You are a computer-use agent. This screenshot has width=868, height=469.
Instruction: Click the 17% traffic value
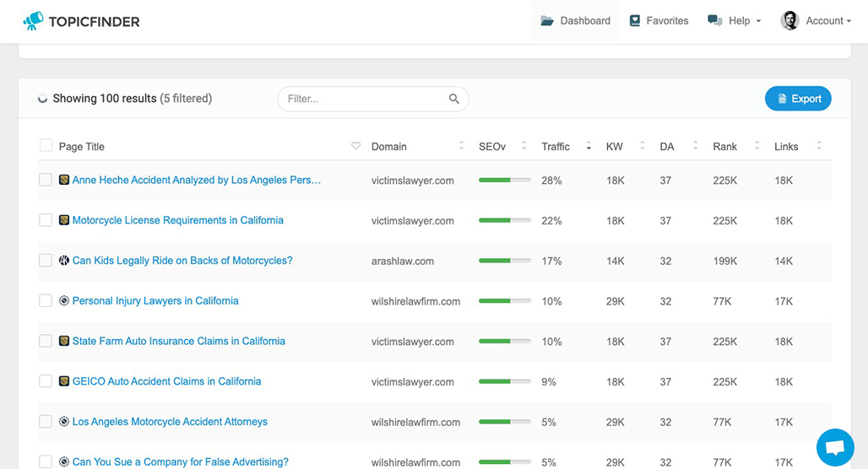(551, 261)
